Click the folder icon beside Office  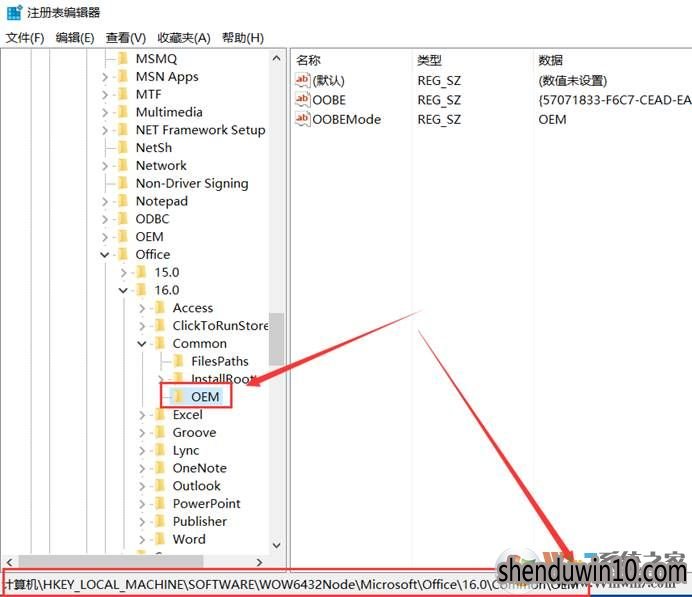tap(123, 254)
